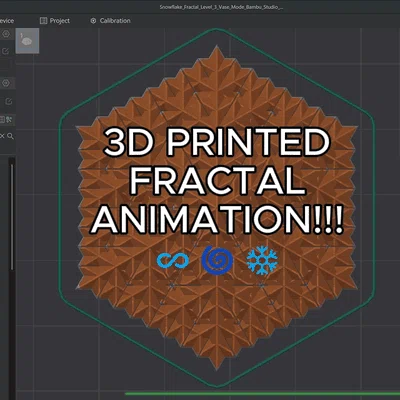The width and height of the screenshot is (400, 400).
Task: Click the green progress bar at the bottom
Action: pyautogui.click(x=262, y=394)
